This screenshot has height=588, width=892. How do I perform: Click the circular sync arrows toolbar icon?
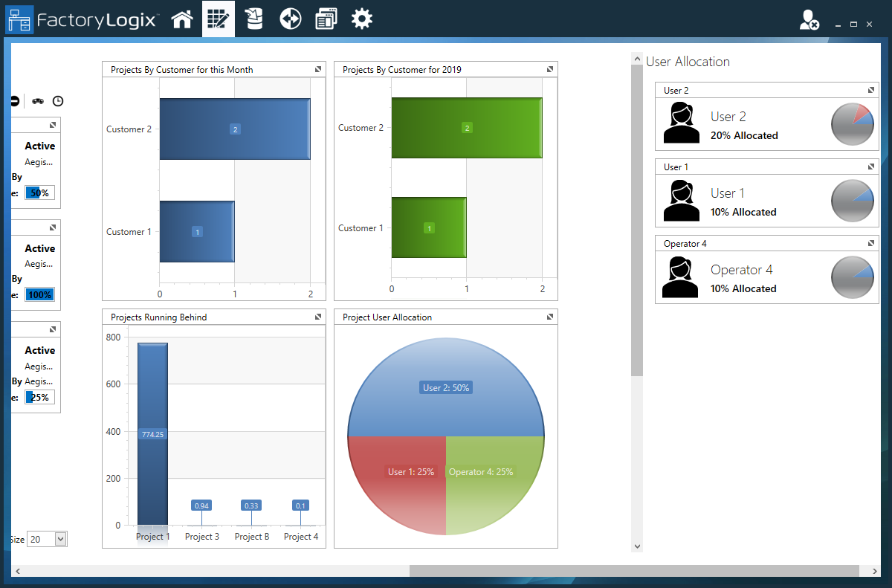pyautogui.click(x=290, y=19)
